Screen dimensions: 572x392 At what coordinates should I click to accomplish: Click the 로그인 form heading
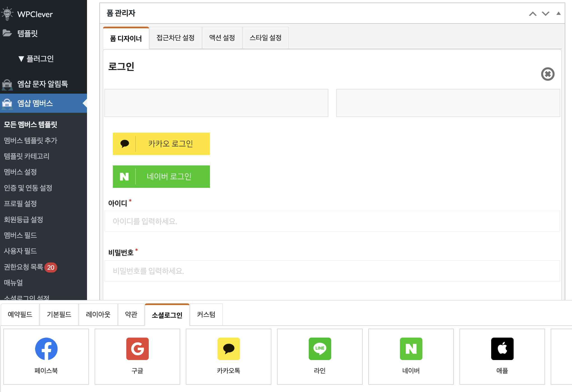(x=121, y=66)
